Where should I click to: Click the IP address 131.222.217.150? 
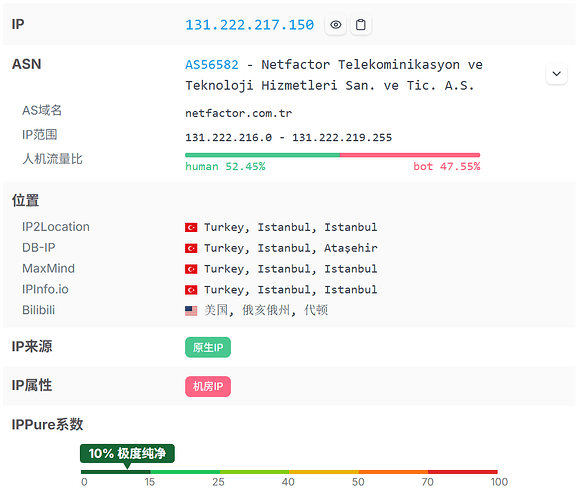coord(250,25)
